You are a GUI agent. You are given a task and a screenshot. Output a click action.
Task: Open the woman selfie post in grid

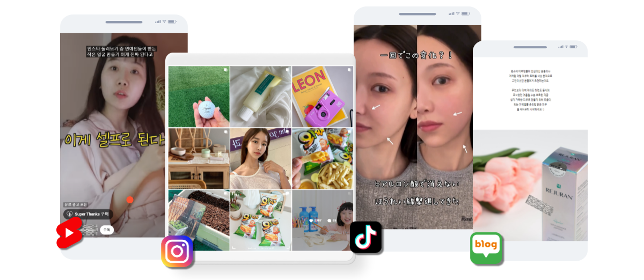click(x=261, y=158)
